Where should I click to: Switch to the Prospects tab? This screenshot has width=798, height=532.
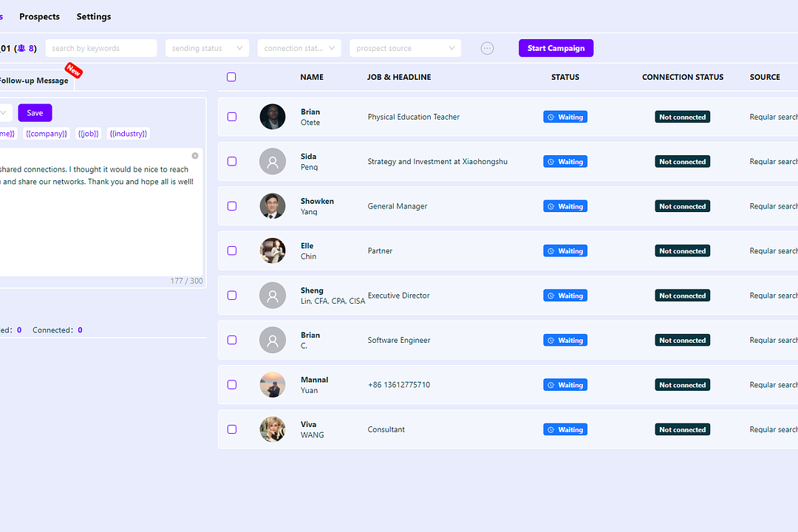pos(39,16)
